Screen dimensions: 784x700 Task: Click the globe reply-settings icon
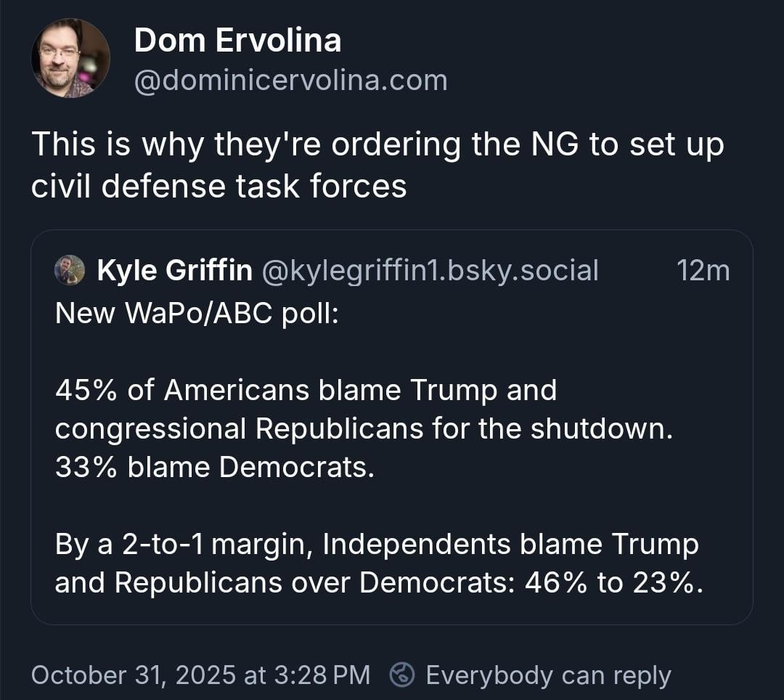tap(401, 675)
